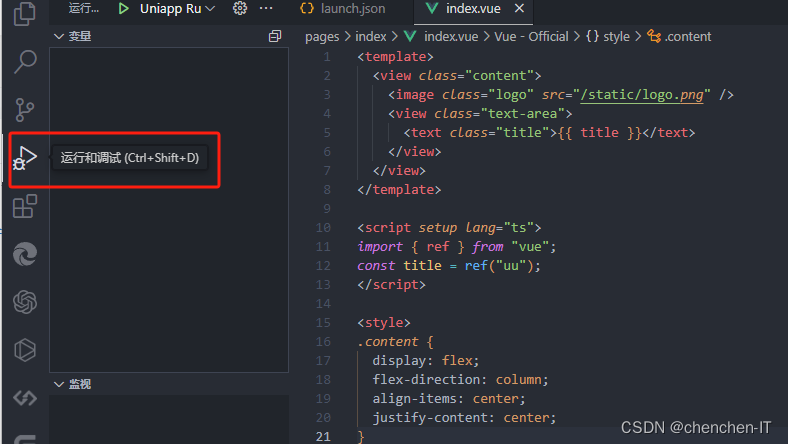Click line number 21 in gutter
The width and height of the screenshot is (788, 444).
tap(323, 436)
